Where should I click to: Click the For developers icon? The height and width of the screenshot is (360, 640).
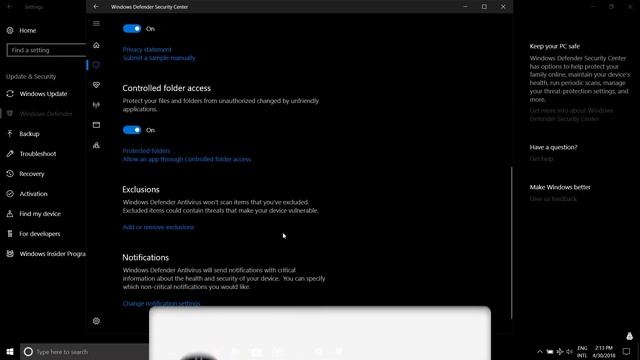pos(10,234)
